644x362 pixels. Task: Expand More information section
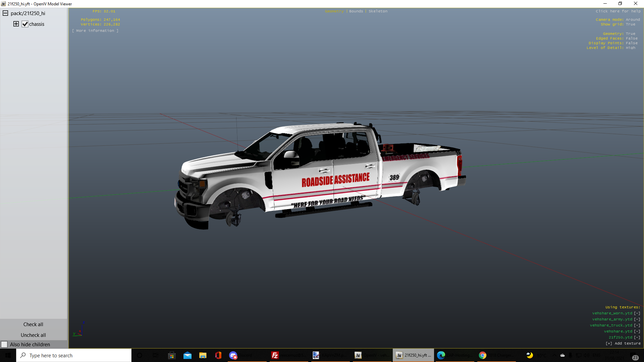point(95,31)
